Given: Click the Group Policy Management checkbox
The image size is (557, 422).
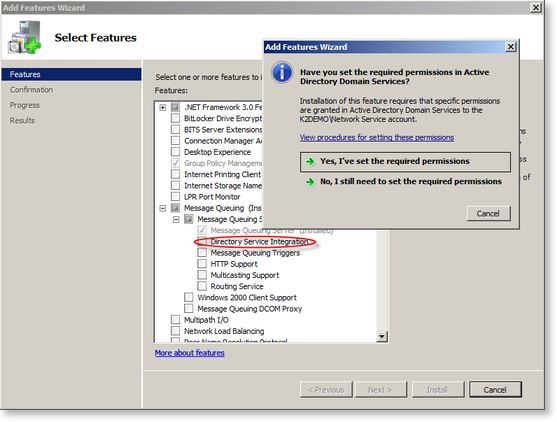Looking at the screenshot, I should click(175, 163).
